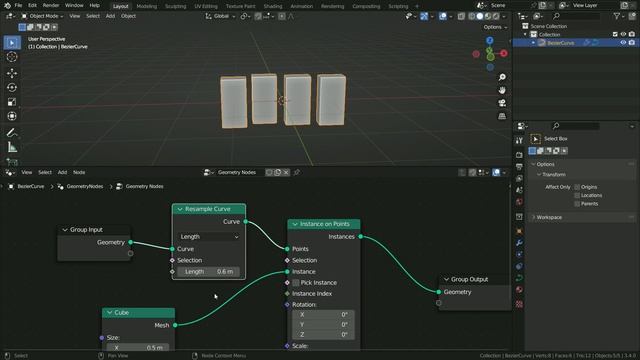
Task: Adjust the Length 0.6 m value field
Action: 209,271
